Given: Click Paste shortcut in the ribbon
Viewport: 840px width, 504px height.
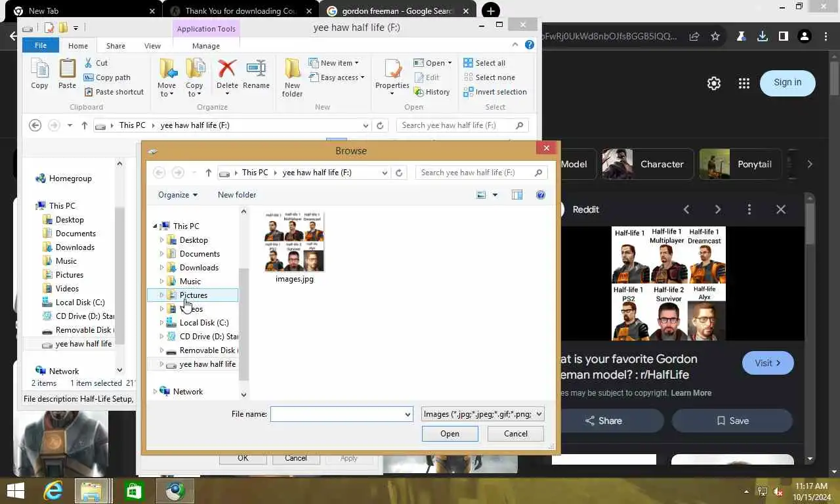Looking at the screenshot, I should click(114, 92).
